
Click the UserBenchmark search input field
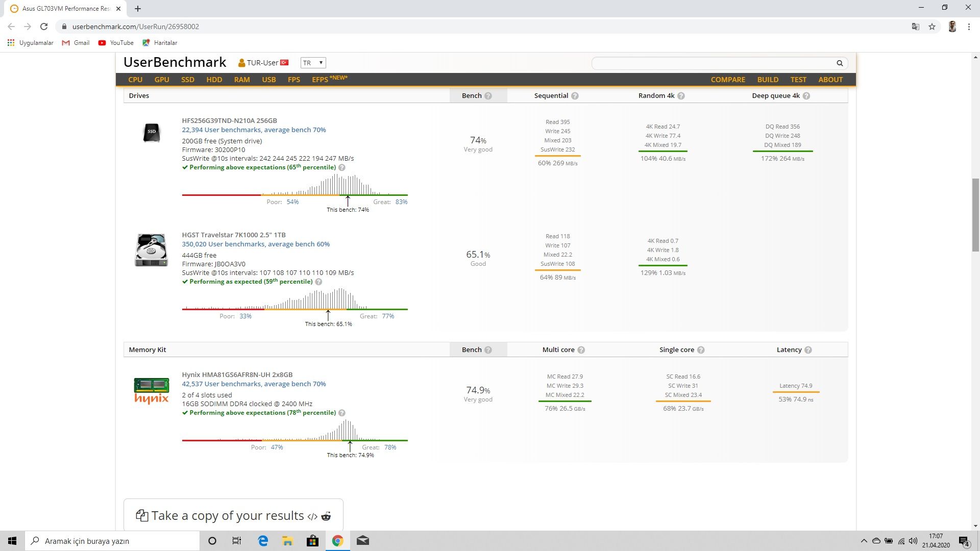(712, 63)
